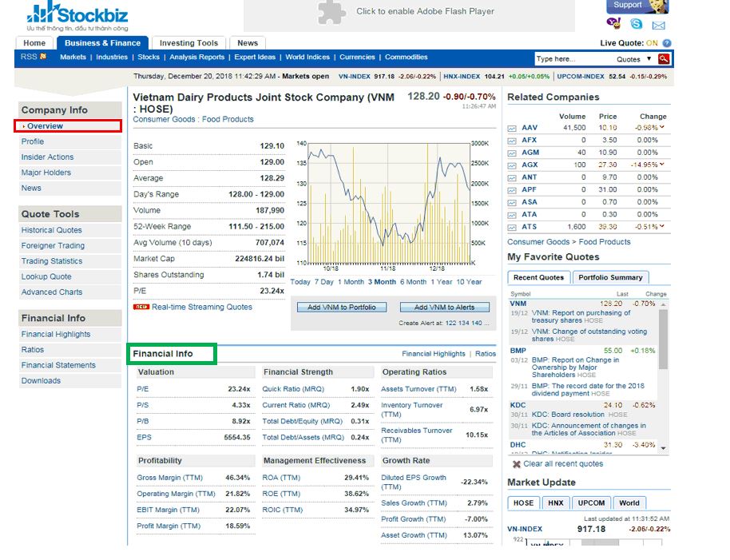Click the Live Quote help question icon
Image resolution: width=730 pixels, height=560 pixels.
(667, 43)
